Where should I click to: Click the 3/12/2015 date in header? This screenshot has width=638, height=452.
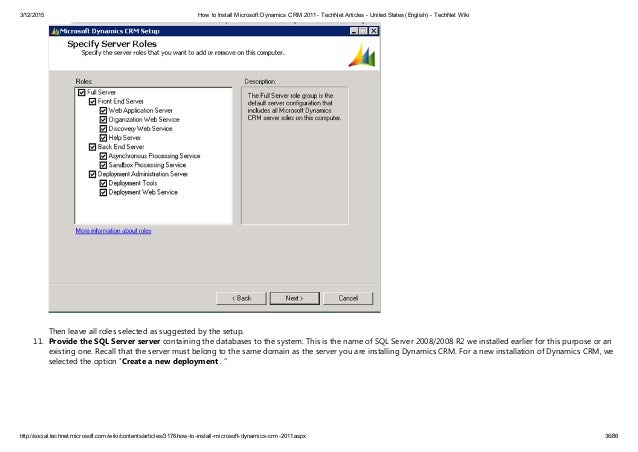tap(32, 15)
